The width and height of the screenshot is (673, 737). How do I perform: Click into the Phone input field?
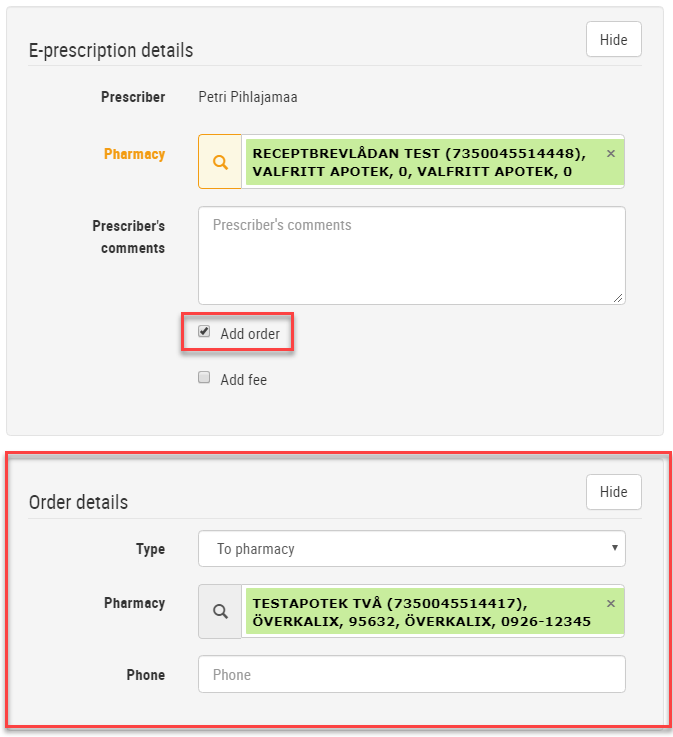(412, 674)
